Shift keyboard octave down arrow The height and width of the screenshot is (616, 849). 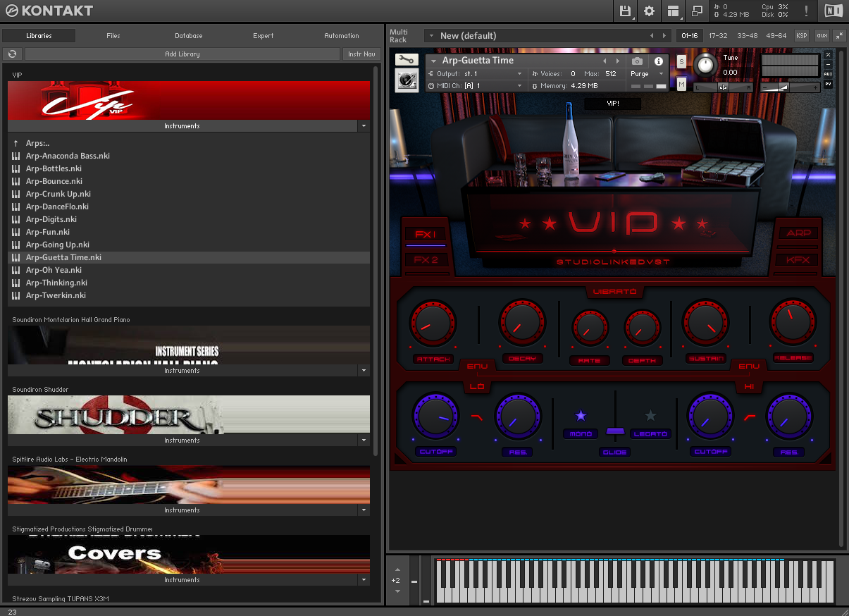[x=397, y=591]
